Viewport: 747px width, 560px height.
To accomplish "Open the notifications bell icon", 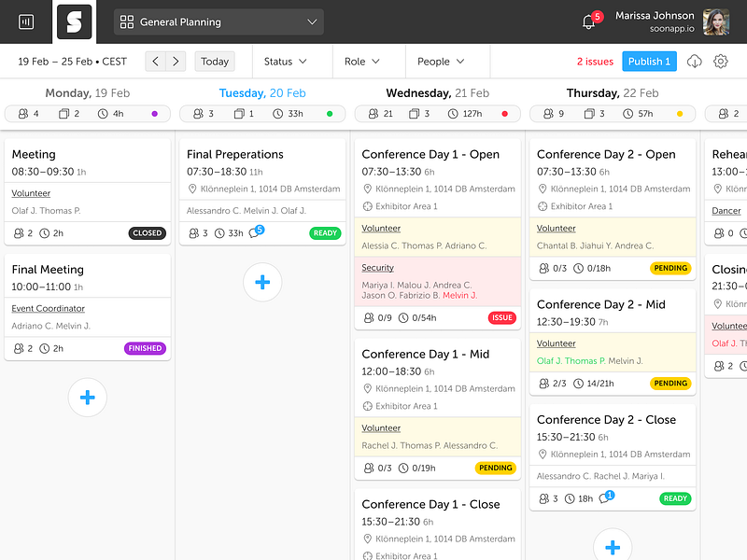I will (589, 21).
